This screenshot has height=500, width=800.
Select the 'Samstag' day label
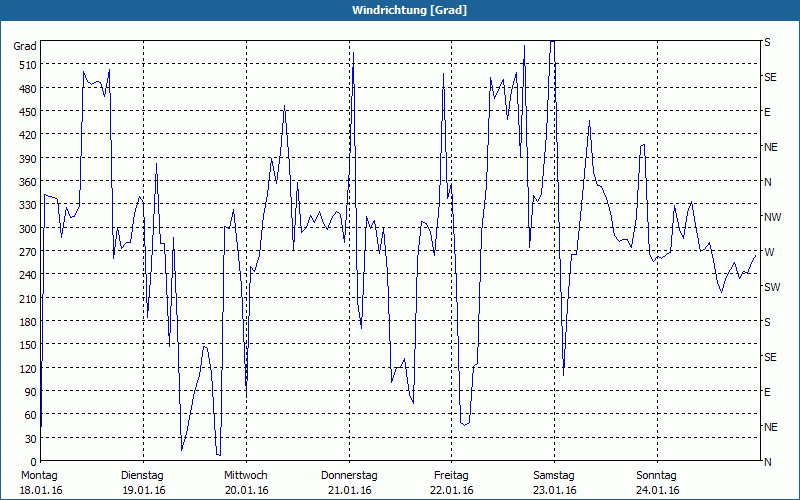point(554,476)
